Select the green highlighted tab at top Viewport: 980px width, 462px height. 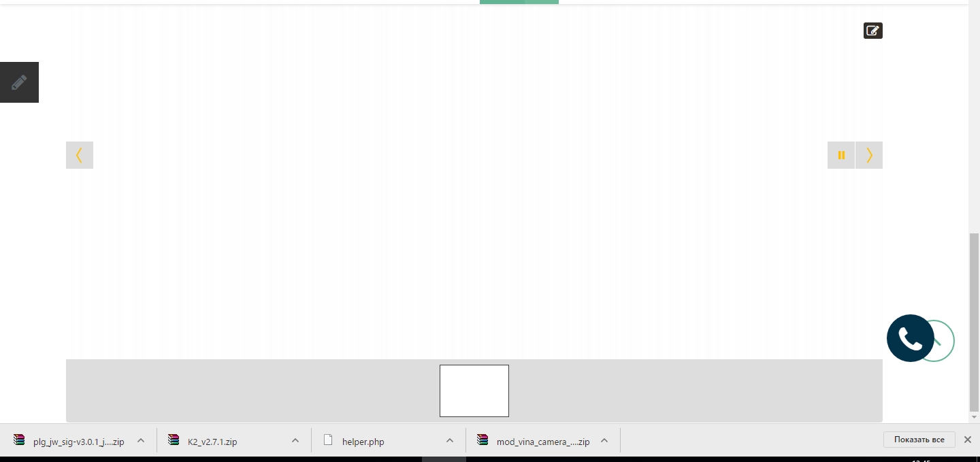point(519,1)
